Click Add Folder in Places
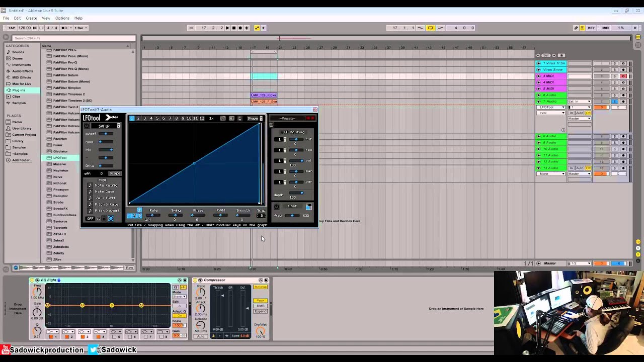 point(22,160)
